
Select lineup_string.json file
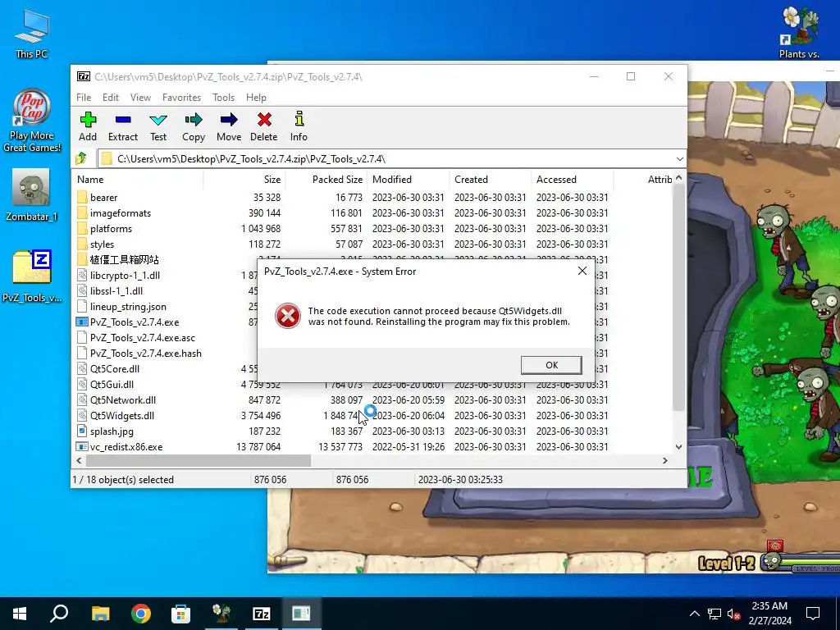click(128, 307)
